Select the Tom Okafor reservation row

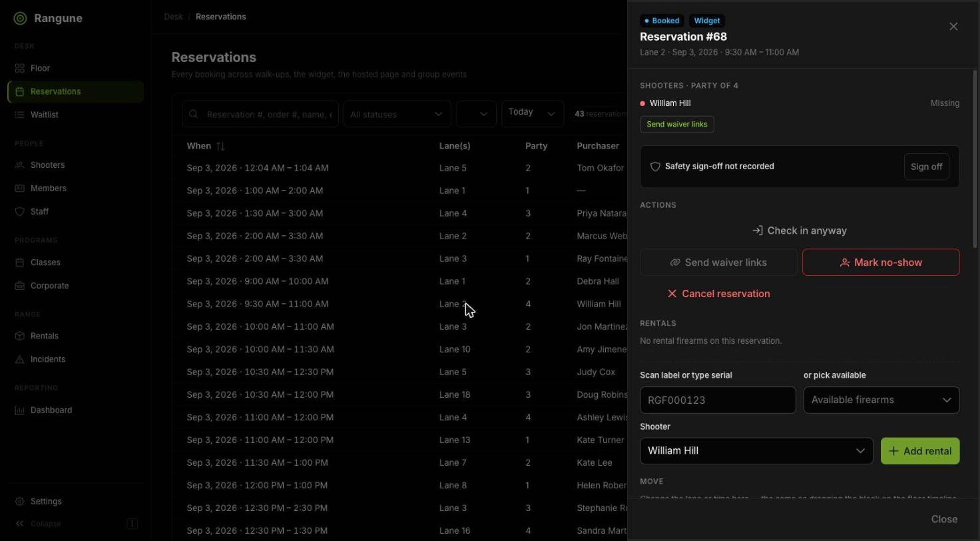click(x=399, y=168)
